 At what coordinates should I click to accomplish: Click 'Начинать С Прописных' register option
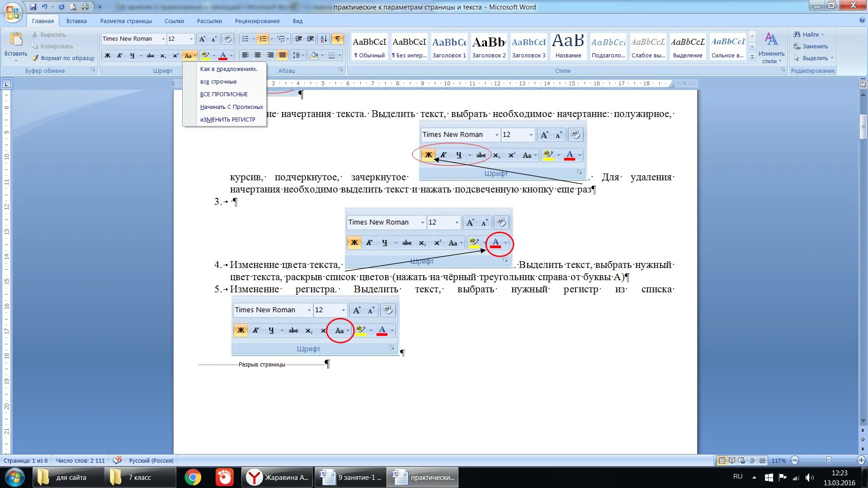coord(231,106)
